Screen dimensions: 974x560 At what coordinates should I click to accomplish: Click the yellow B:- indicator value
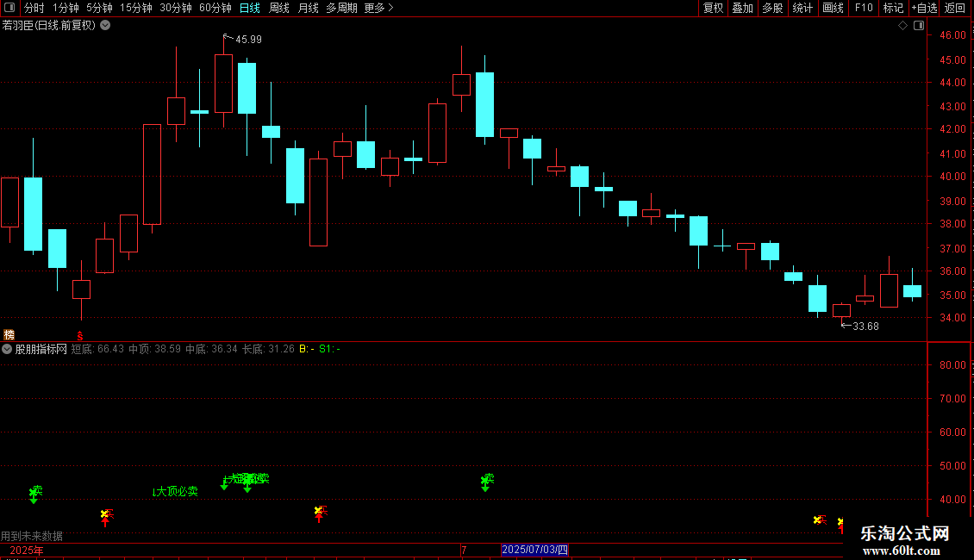[x=306, y=349]
